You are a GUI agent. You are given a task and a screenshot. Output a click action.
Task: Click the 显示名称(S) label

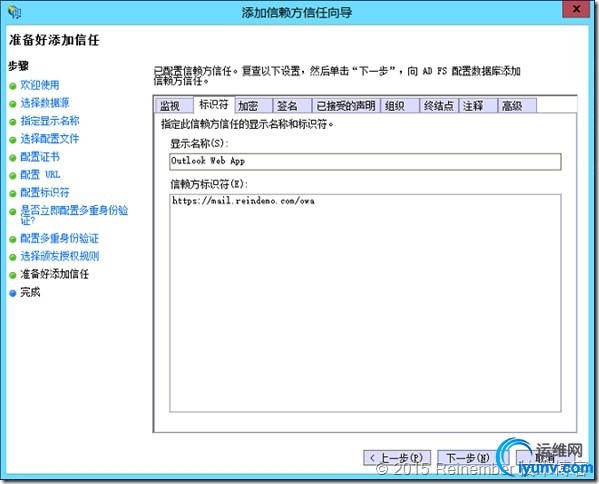[199, 144]
